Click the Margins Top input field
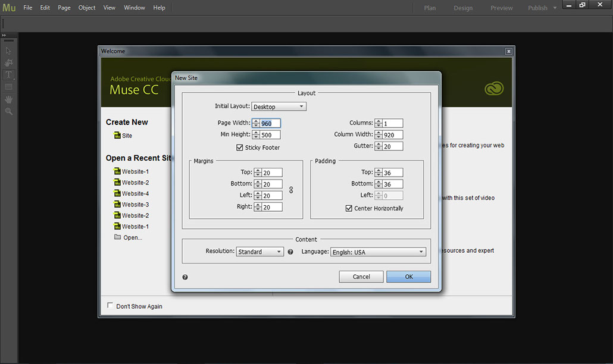 tap(272, 172)
